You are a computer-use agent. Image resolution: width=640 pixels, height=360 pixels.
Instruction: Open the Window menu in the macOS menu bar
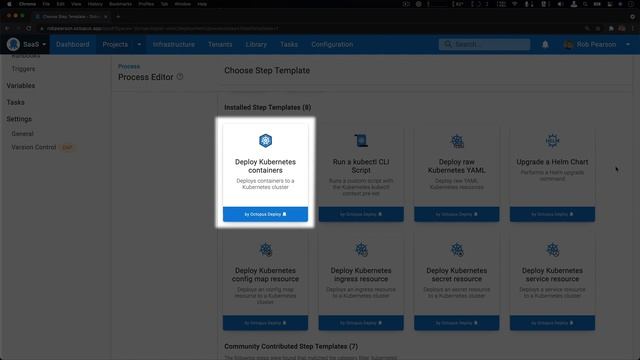pyautogui.click(x=182, y=4)
